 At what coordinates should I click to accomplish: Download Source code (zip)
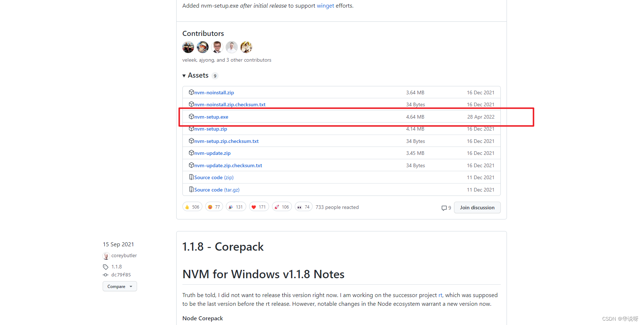(x=214, y=177)
